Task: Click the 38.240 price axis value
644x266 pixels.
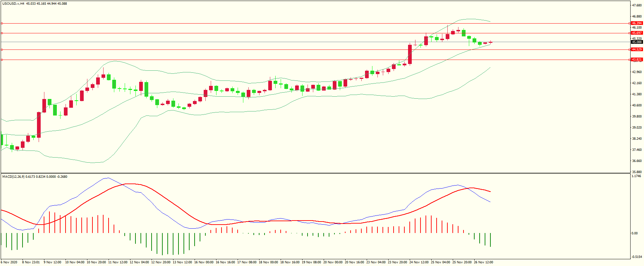Action: point(637,139)
